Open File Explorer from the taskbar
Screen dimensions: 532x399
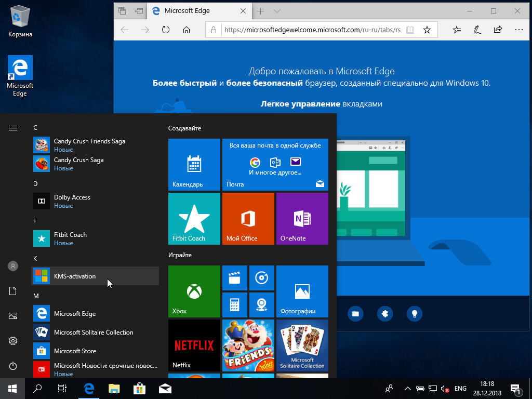114,388
